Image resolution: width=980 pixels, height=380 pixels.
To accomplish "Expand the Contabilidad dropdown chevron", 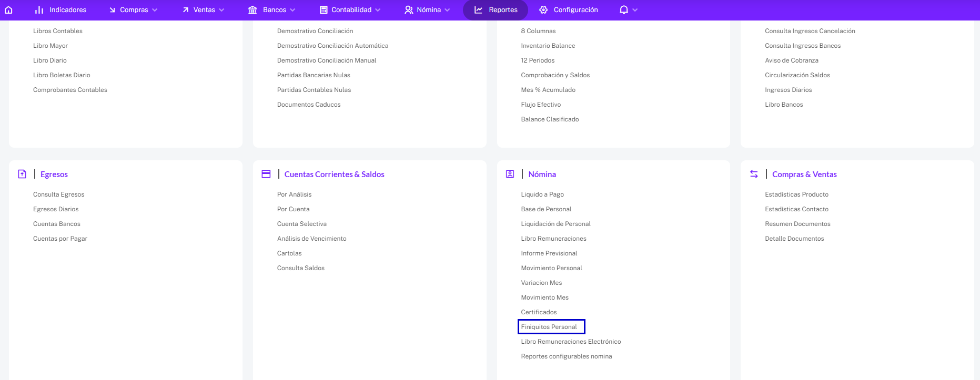I will 378,10.
